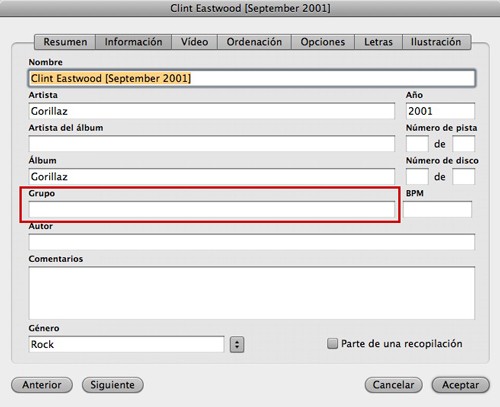Click inside the Comentarios text area
500x407 pixels.
point(252,293)
